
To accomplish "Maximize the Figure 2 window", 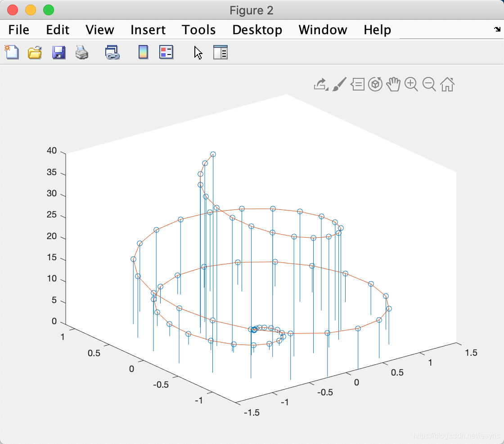I will (x=49, y=10).
